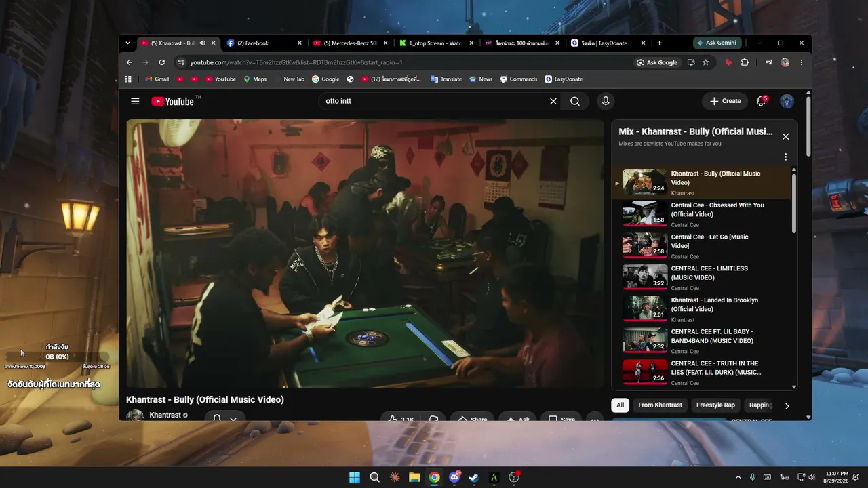
Task: Play BAND4BAND music video thumbnail
Action: pyautogui.click(x=645, y=340)
